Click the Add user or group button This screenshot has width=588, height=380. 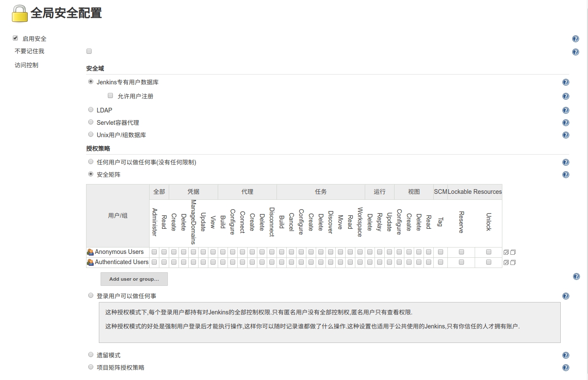click(134, 279)
